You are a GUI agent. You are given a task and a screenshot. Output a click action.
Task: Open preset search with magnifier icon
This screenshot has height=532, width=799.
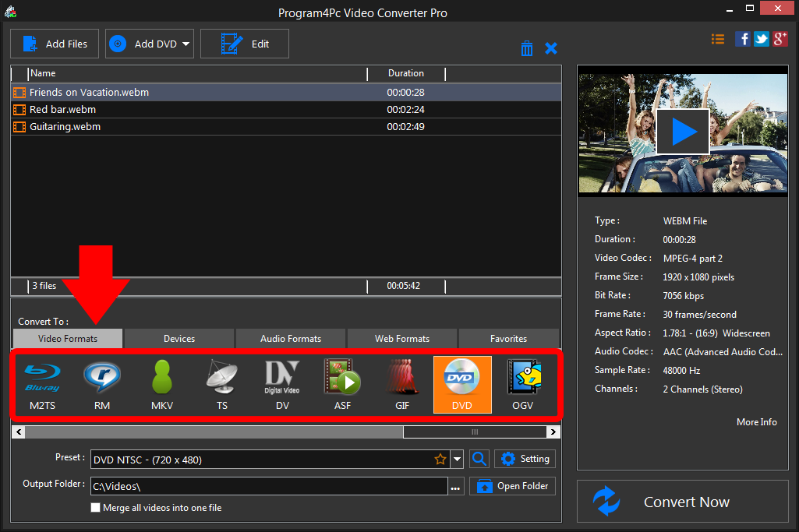click(x=479, y=459)
